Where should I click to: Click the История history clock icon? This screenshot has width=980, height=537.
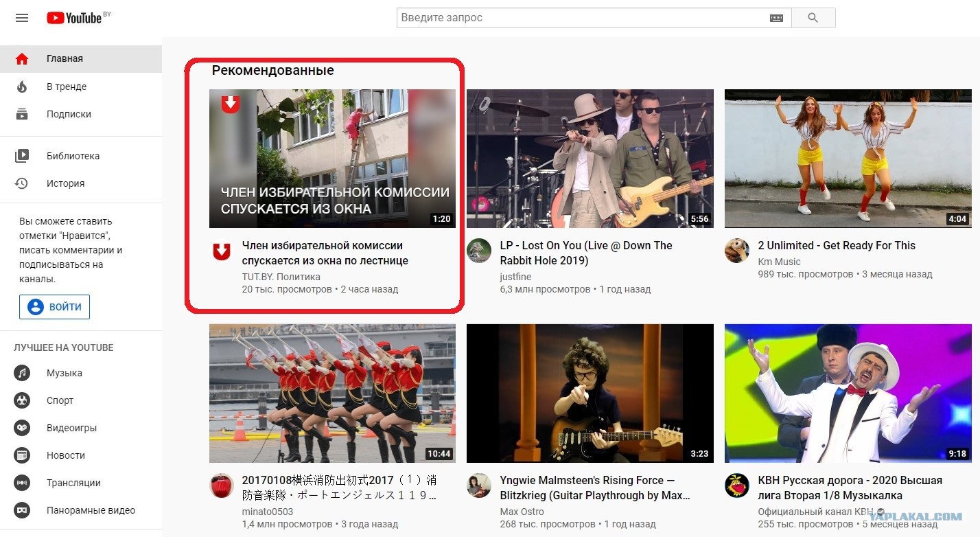tap(22, 183)
